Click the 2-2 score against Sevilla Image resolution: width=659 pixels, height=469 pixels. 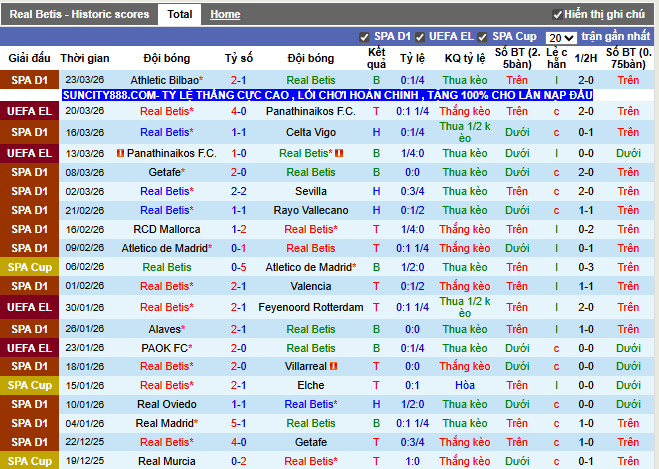pos(238,191)
